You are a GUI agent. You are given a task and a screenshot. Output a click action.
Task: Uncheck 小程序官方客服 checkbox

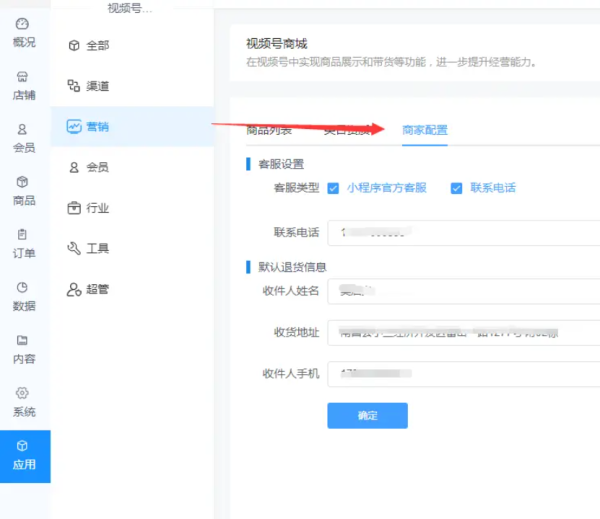[x=334, y=188]
